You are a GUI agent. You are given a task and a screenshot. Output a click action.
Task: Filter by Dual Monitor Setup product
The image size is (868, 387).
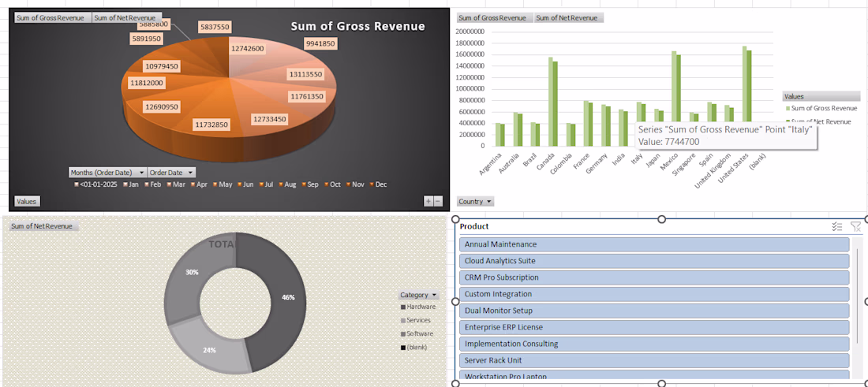[654, 311]
